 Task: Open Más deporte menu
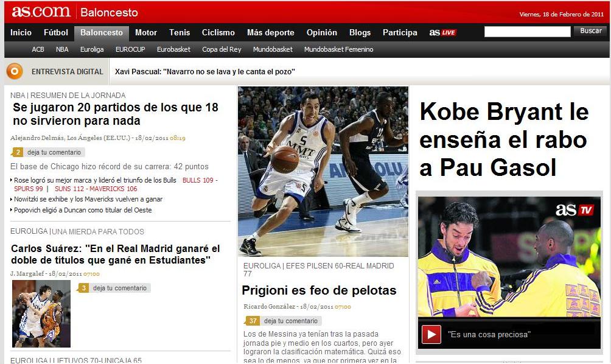coord(270,32)
